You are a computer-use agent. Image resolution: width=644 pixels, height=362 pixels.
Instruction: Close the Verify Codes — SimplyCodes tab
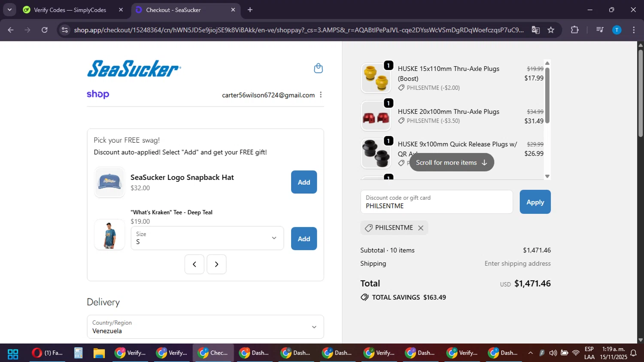click(121, 10)
